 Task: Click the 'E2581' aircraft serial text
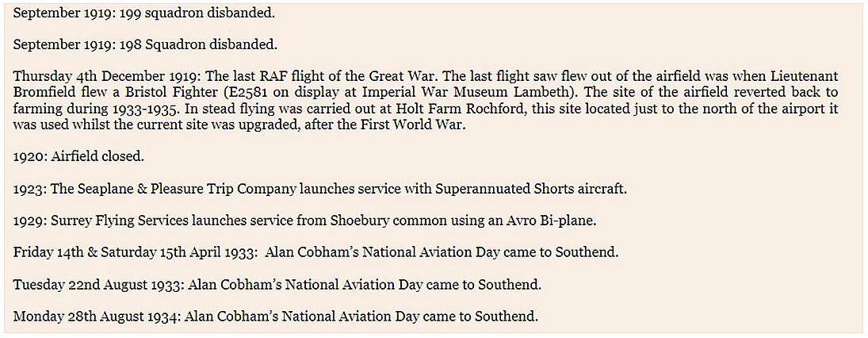(257, 93)
